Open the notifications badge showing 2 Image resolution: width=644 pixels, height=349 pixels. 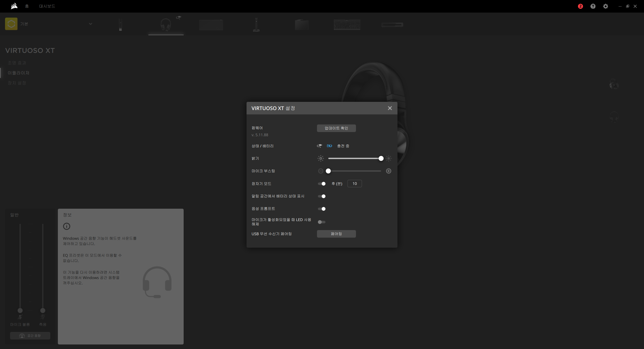pyautogui.click(x=580, y=6)
